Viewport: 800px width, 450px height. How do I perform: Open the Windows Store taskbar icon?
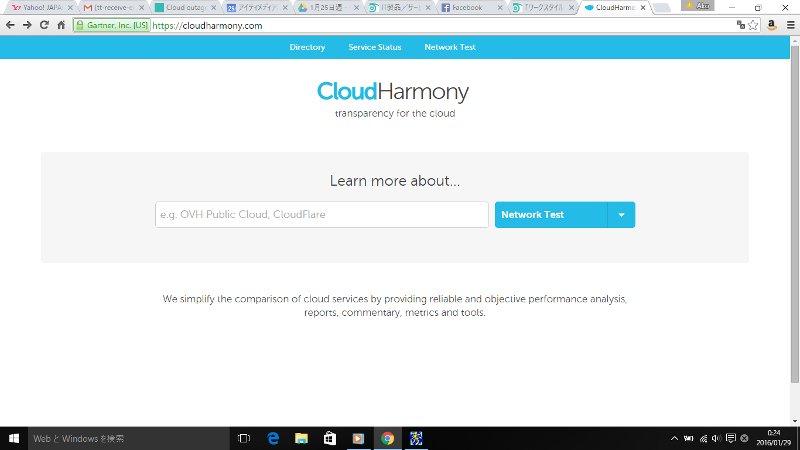click(330, 438)
